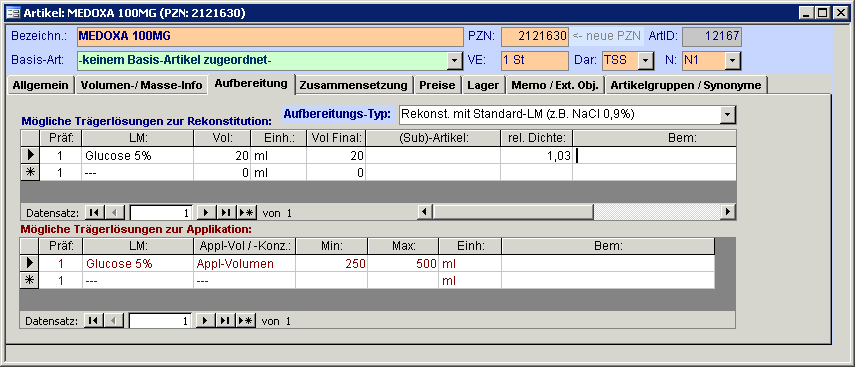Click the 'Max:' column header in Applikation table
855x367 pixels.
tap(404, 246)
